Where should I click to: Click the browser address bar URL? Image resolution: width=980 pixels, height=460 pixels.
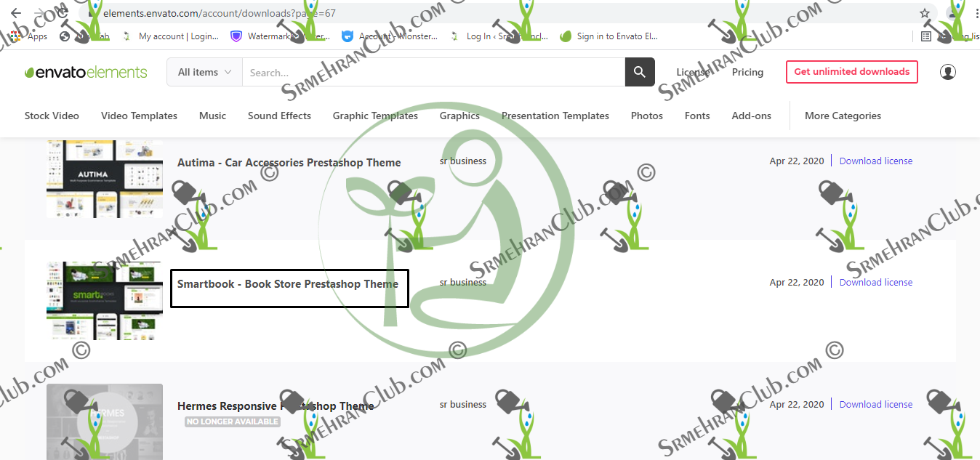220,13
